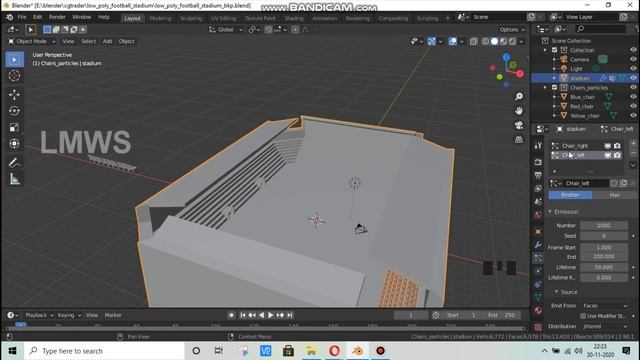Click the Lifetime value field

[604, 267]
